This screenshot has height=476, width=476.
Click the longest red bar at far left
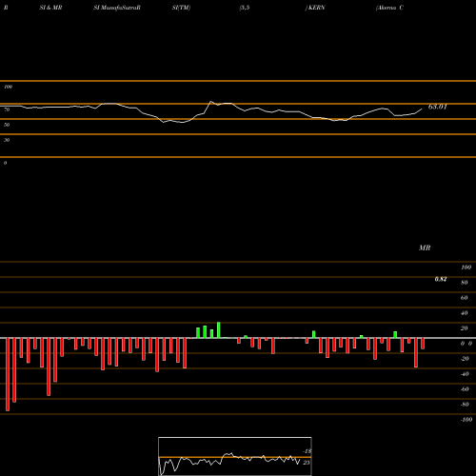[8, 374]
